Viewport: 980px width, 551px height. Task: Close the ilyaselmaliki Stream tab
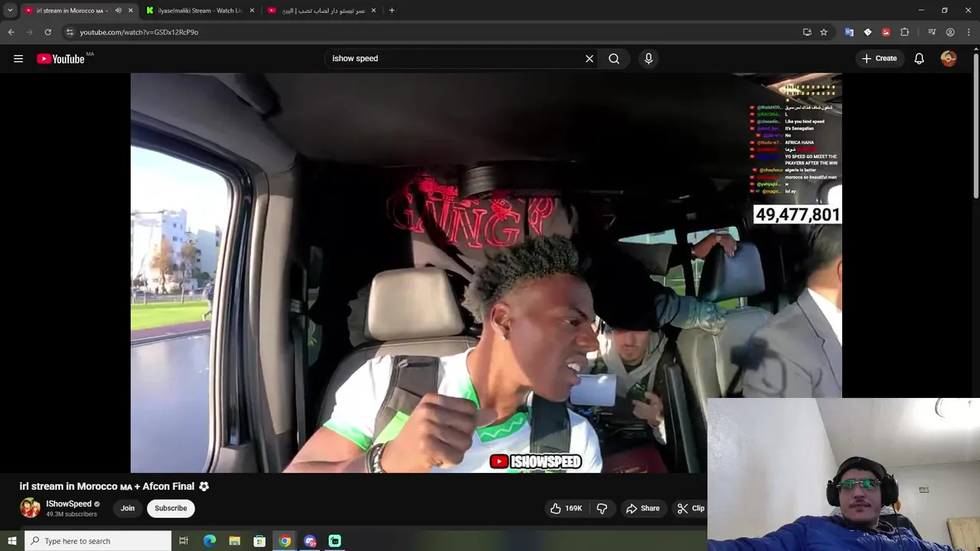(252, 11)
